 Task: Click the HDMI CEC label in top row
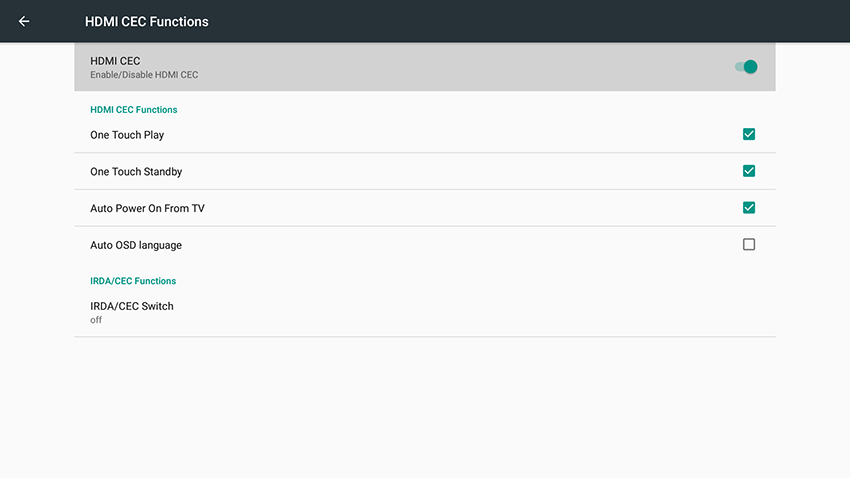point(115,61)
